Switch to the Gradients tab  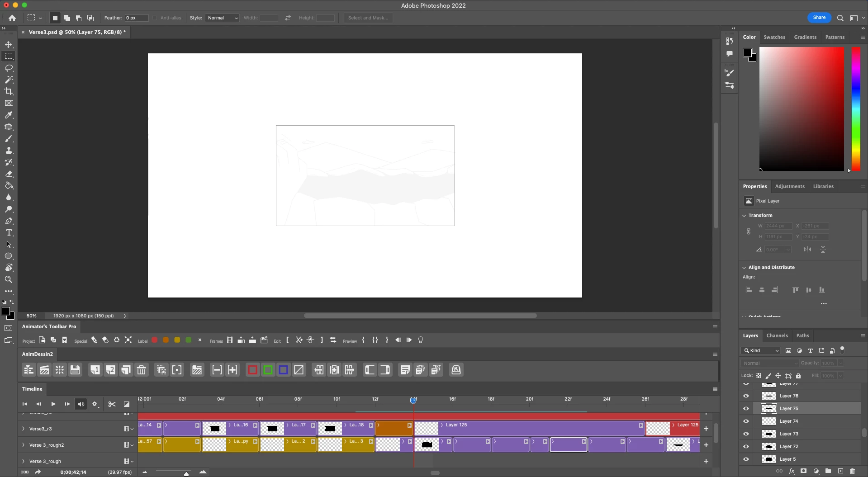click(x=805, y=37)
